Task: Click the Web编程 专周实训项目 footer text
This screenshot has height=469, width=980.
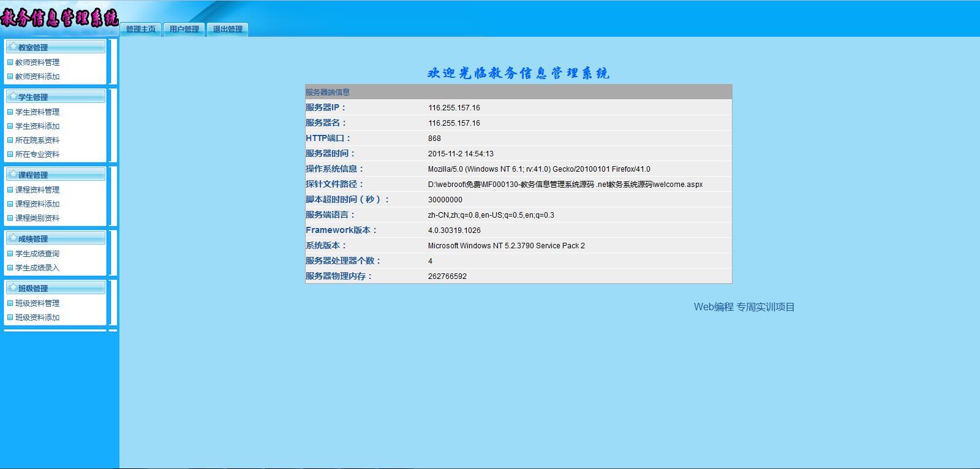Action: [x=744, y=307]
